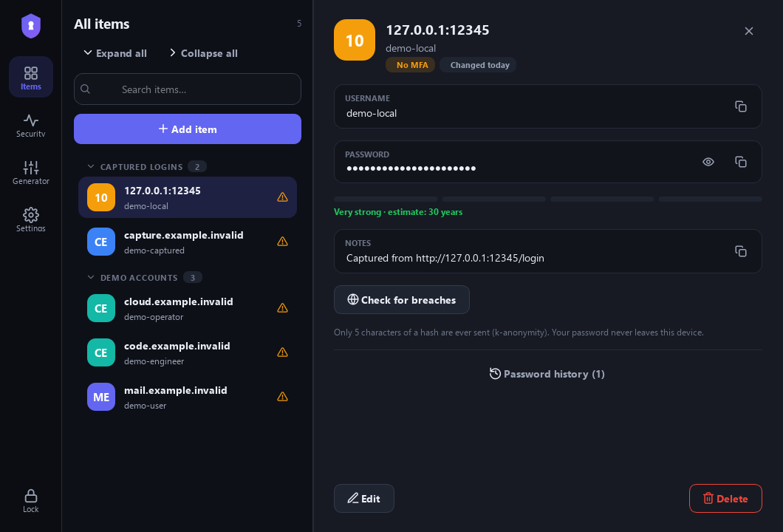The width and height of the screenshot is (783, 532).
Task: Click the Edit button
Action: tap(364, 499)
